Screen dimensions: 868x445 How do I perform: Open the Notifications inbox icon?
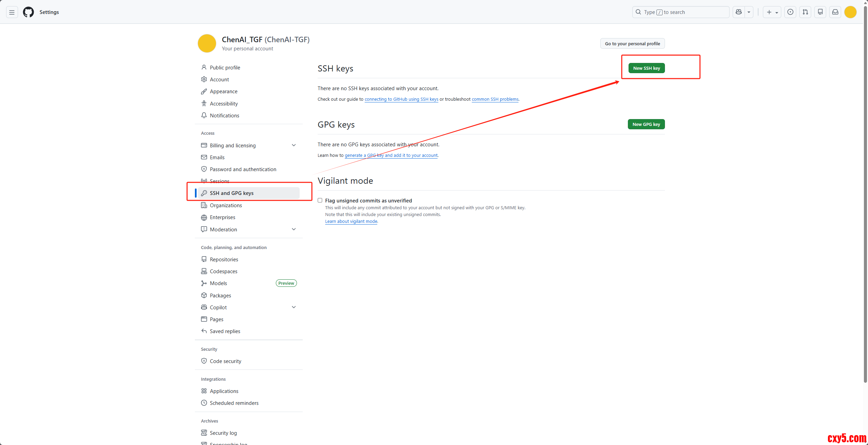point(835,12)
